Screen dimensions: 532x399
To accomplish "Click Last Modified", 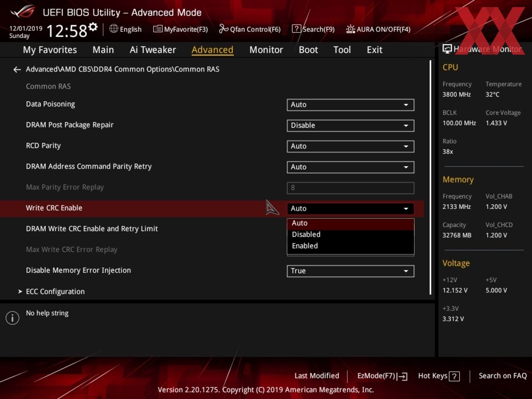I will coord(317,376).
